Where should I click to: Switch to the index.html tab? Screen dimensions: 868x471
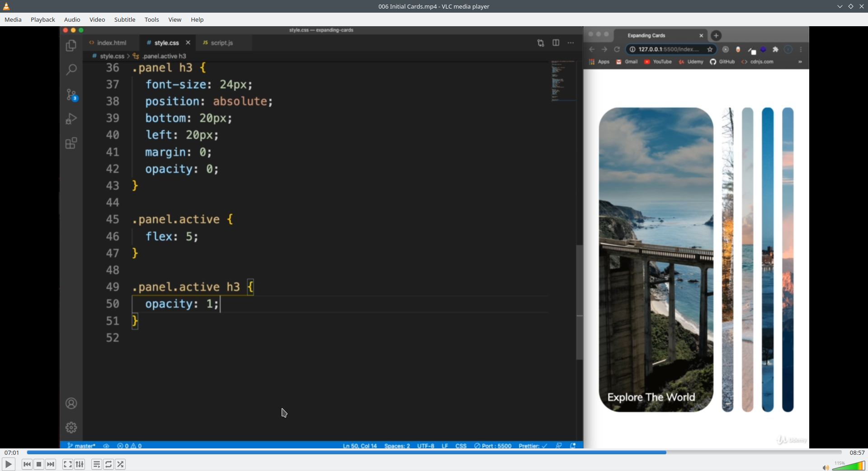coord(108,43)
